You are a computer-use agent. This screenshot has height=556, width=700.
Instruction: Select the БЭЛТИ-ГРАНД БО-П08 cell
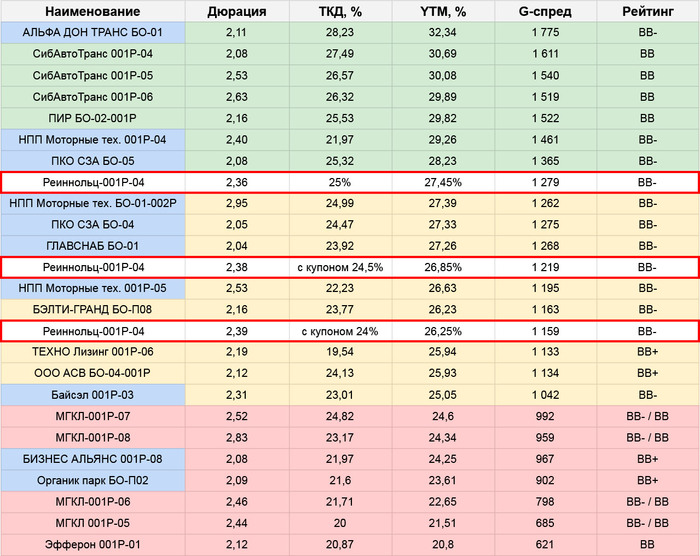click(93, 310)
